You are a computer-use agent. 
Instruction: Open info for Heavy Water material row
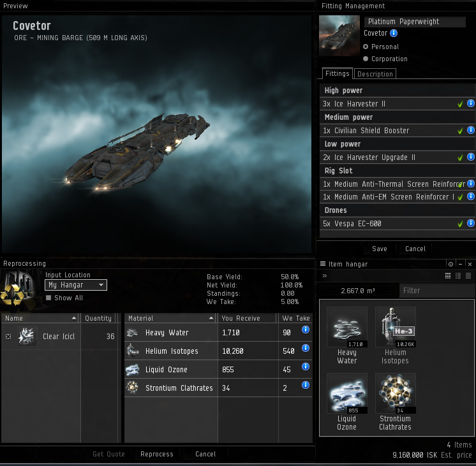[x=306, y=330]
